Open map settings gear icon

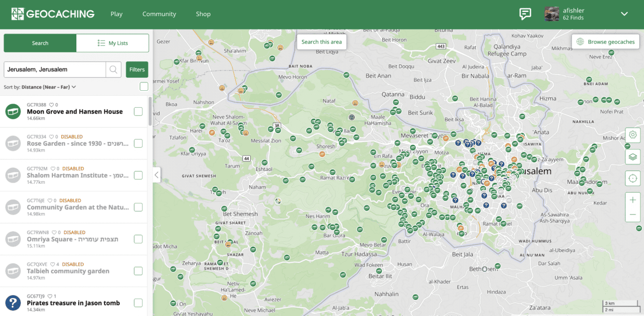(x=633, y=135)
